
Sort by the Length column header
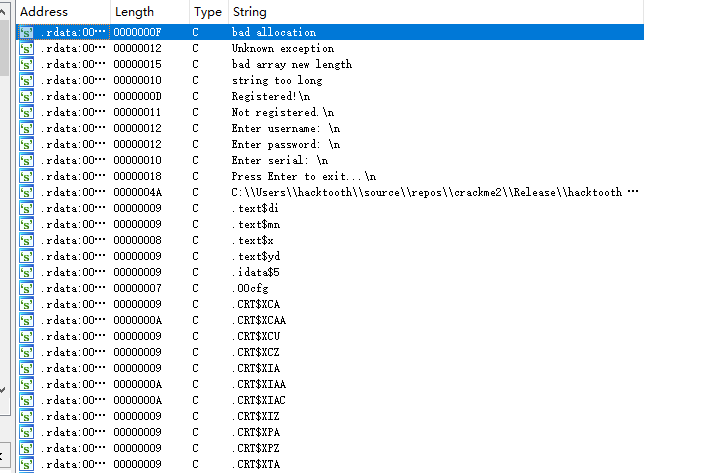[x=148, y=12]
